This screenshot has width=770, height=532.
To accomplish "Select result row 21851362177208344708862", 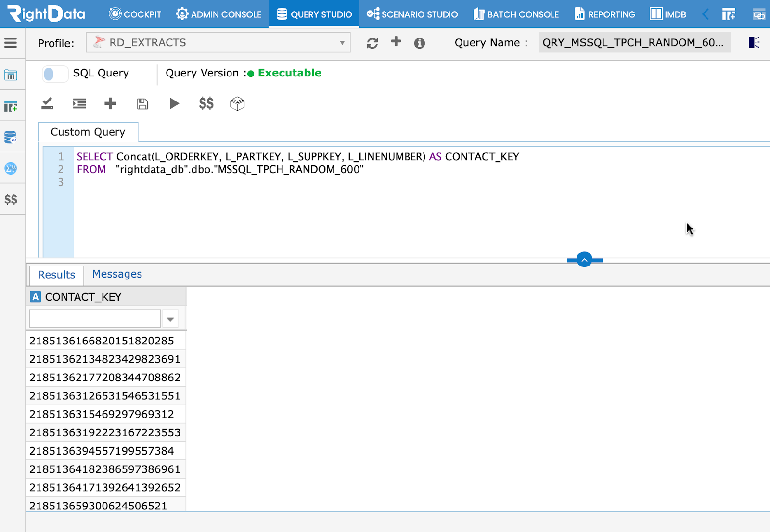I will (106, 377).
